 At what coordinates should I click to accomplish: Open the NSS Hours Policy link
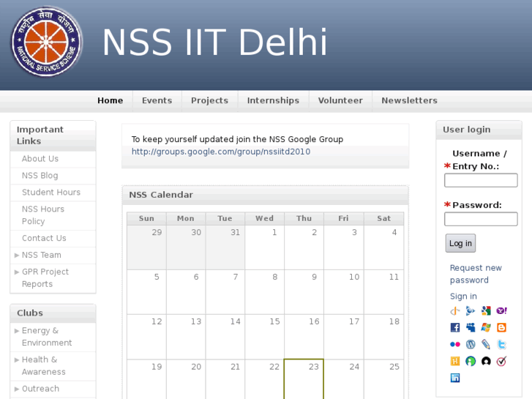click(x=43, y=215)
